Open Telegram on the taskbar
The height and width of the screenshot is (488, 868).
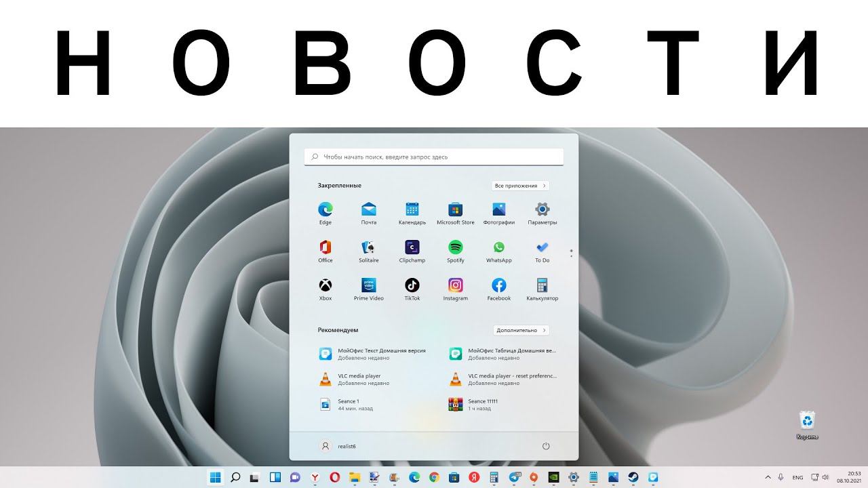[x=513, y=477]
